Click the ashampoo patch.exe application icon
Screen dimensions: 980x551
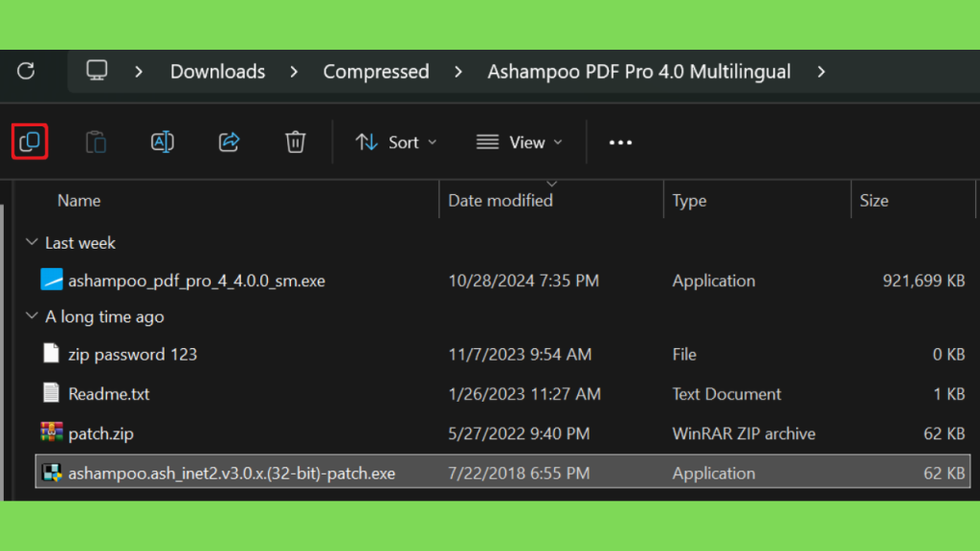click(52, 473)
